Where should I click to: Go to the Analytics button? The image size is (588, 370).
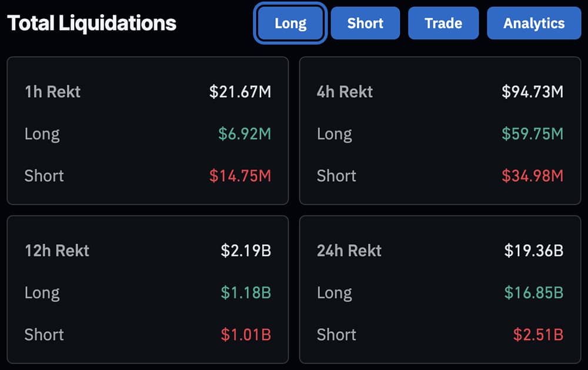[x=534, y=24]
